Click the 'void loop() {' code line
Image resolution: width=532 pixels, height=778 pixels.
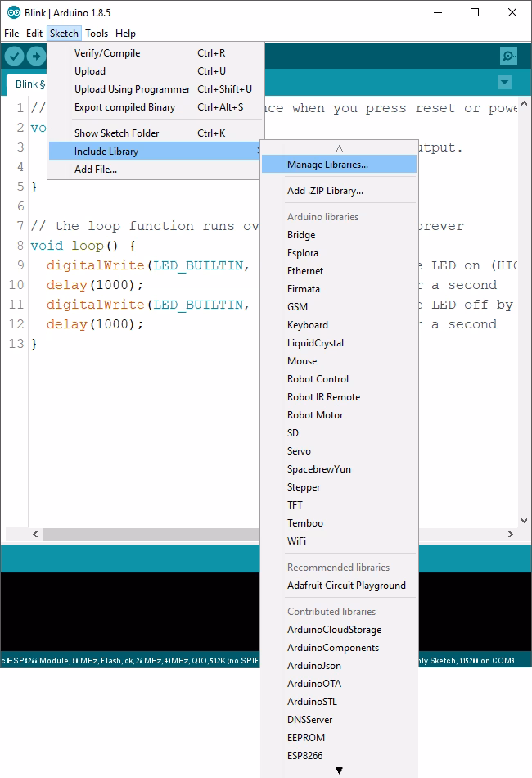(83, 246)
